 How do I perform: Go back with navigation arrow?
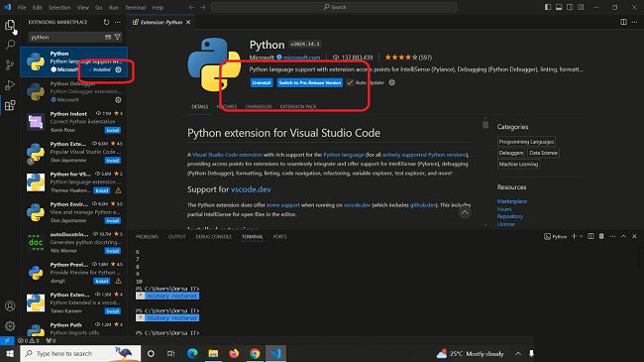[x=192, y=7]
